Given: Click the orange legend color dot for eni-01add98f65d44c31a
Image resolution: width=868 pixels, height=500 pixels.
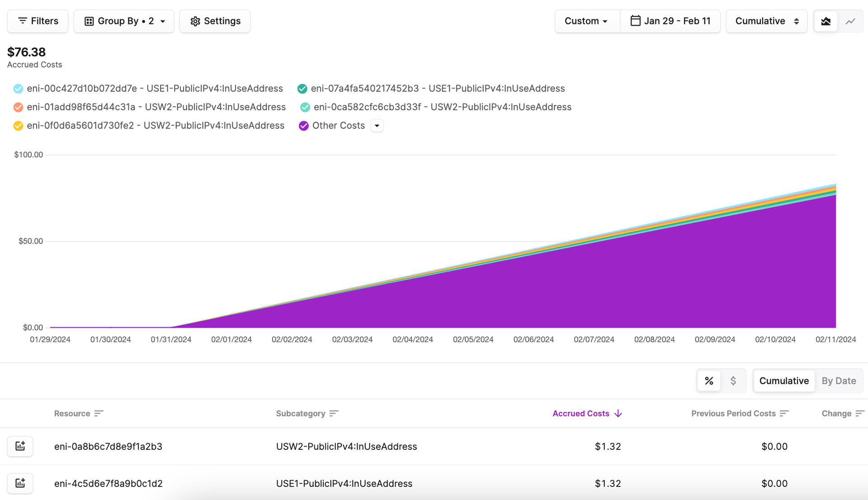Looking at the screenshot, I should coord(18,107).
